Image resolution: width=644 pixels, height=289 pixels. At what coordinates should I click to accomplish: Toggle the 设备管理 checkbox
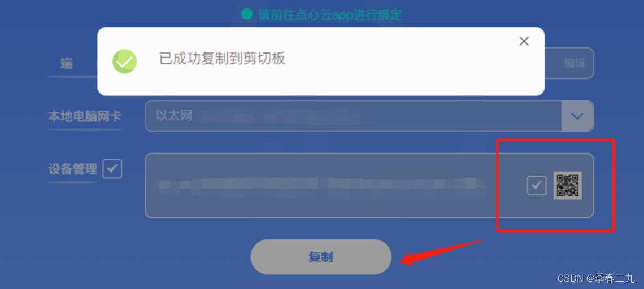(x=112, y=169)
